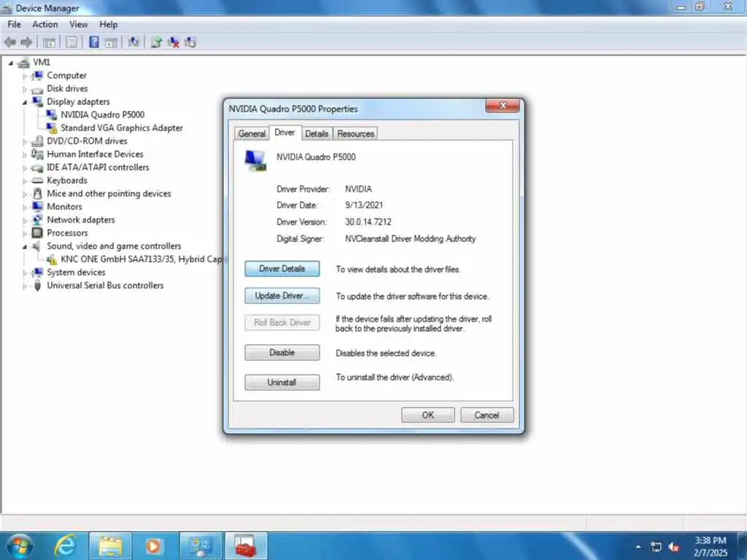Confirm with the OK button
The width and height of the screenshot is (747, 560).
427,415
